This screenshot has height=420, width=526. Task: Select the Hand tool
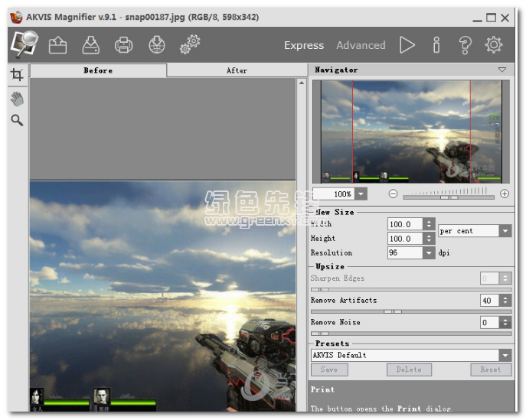[x=17, y=99]
